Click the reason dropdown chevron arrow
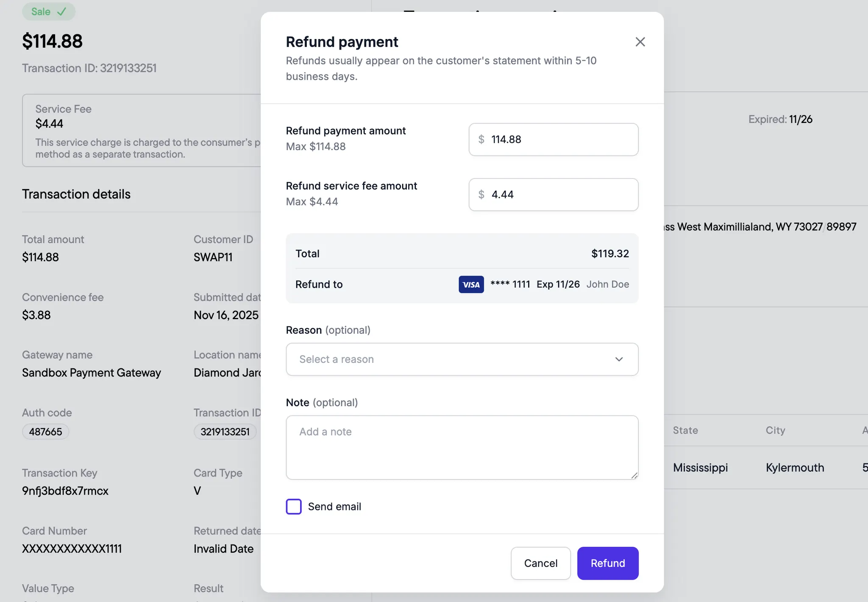The image size is (868, 602). point(619,360)
